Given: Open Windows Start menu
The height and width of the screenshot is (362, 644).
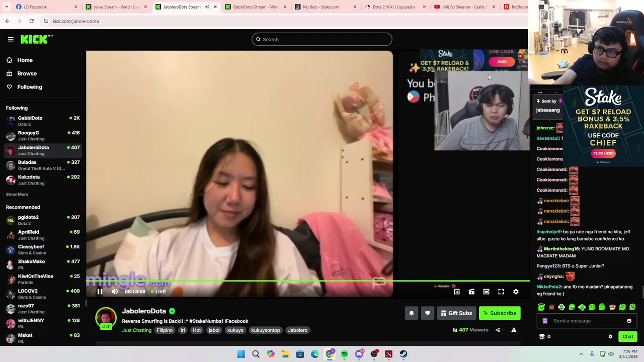Looking at the screenshot, I should click(x=241, y=354).
